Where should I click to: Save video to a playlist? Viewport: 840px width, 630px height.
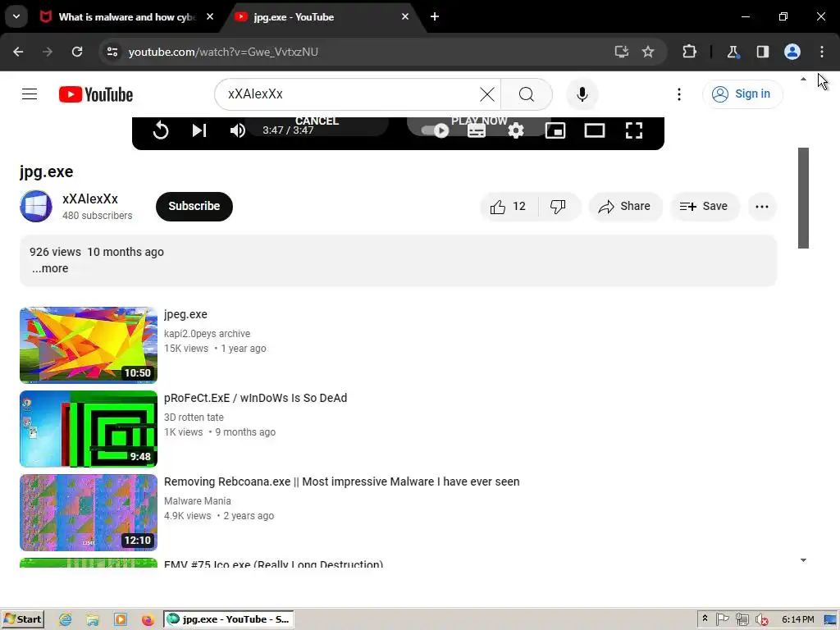[x=705, y=206]
